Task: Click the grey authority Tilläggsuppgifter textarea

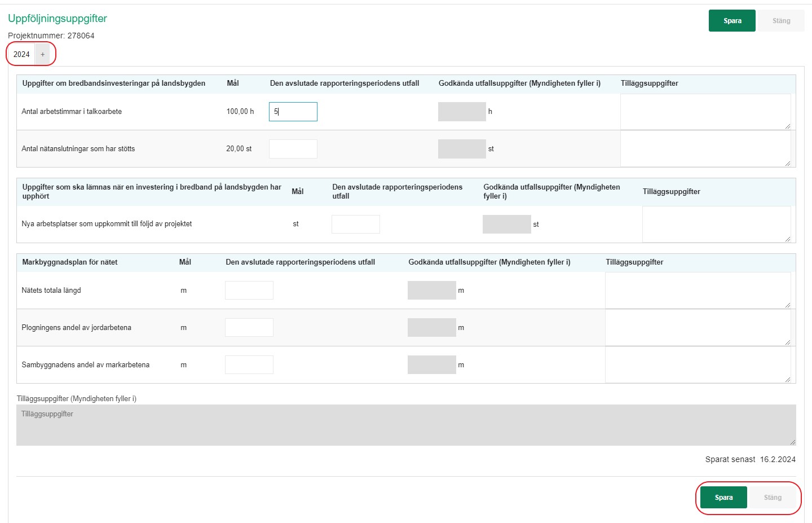Action: [x=406, y=425]
